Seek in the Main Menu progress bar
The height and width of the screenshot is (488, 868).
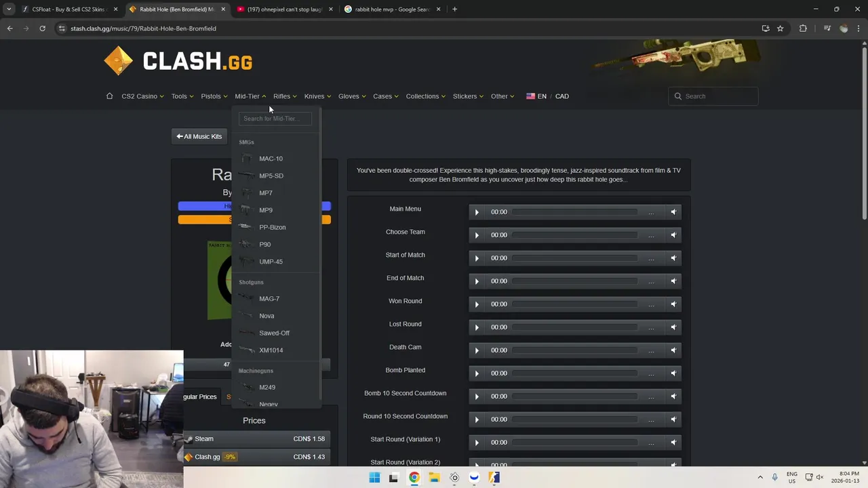pyautogui.click(x=575, y=212)
